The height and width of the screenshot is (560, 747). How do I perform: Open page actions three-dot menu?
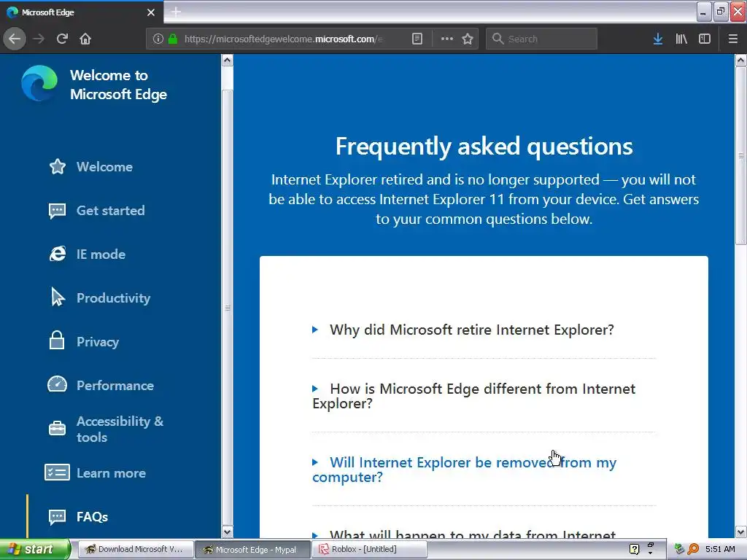click(447, 39)
